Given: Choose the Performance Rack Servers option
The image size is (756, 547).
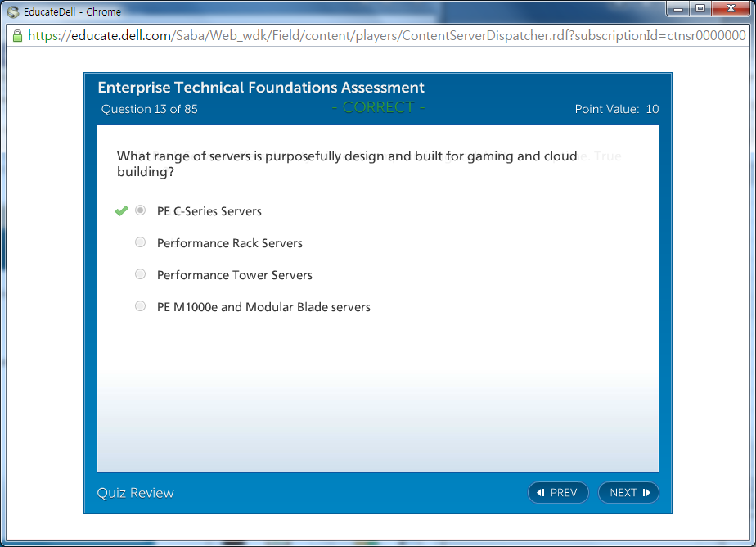Looking at the screenshot, I should (141, 242).
